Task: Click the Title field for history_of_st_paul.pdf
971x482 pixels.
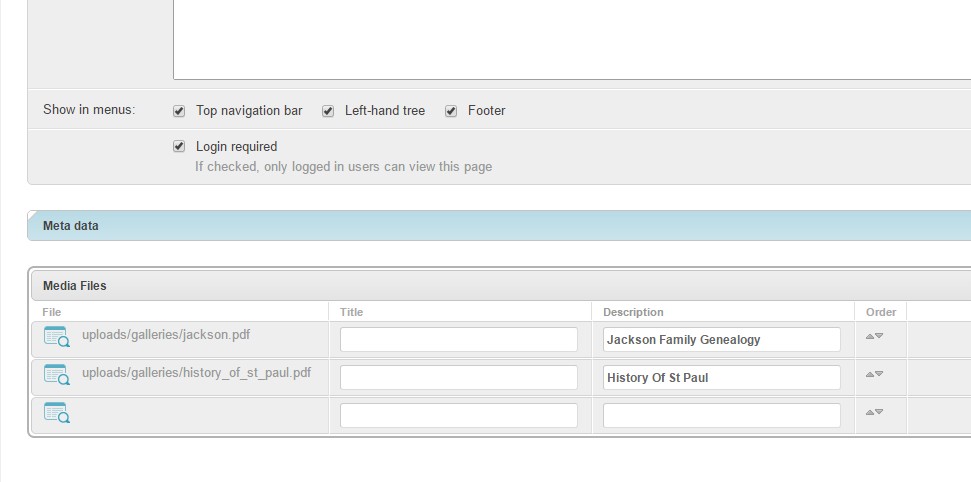Action: coord(459,377)
